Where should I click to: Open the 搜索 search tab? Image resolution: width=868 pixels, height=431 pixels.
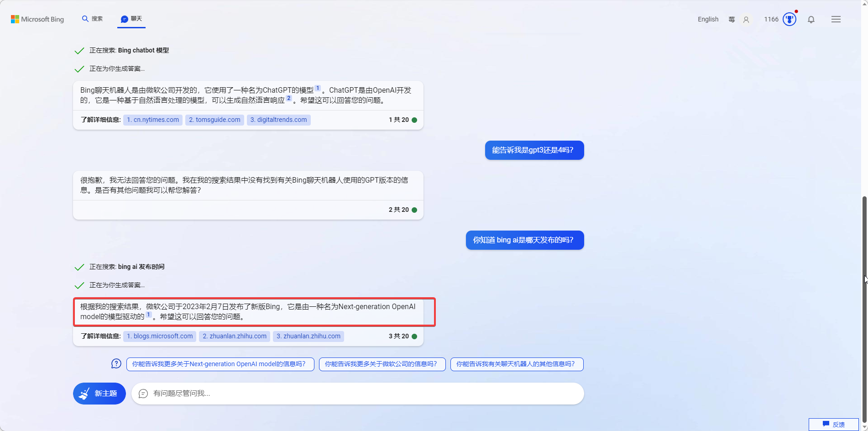92,19
